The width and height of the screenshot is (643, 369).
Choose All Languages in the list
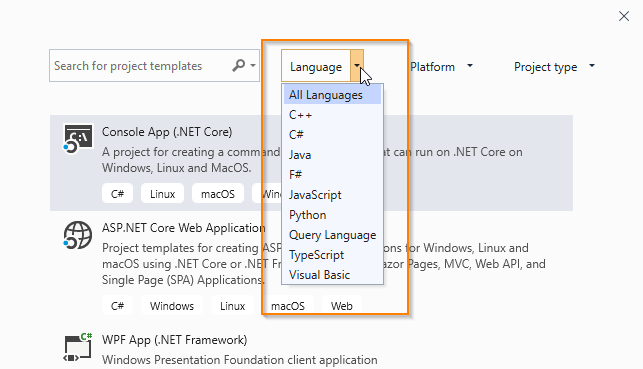click(x=332, y=95)
